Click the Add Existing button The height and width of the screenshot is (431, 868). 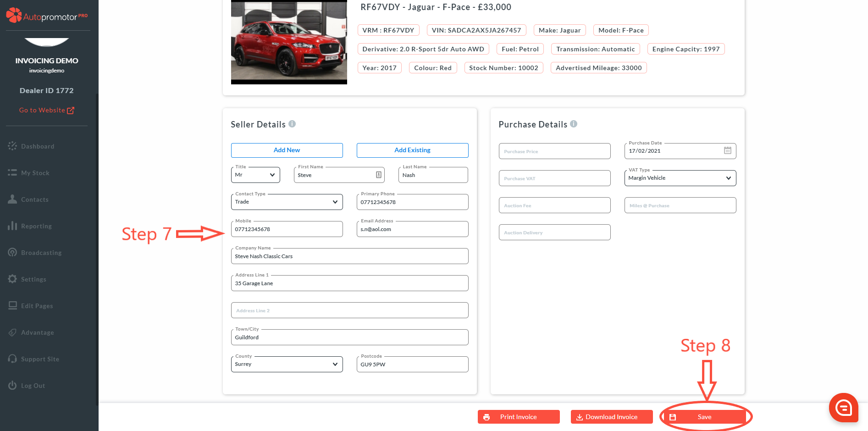pyautogui.click(x=412, y=150)
